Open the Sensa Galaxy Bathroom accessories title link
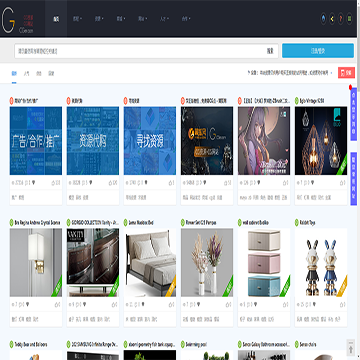This screenshot has height=360, width=360. tap(266, 344)
